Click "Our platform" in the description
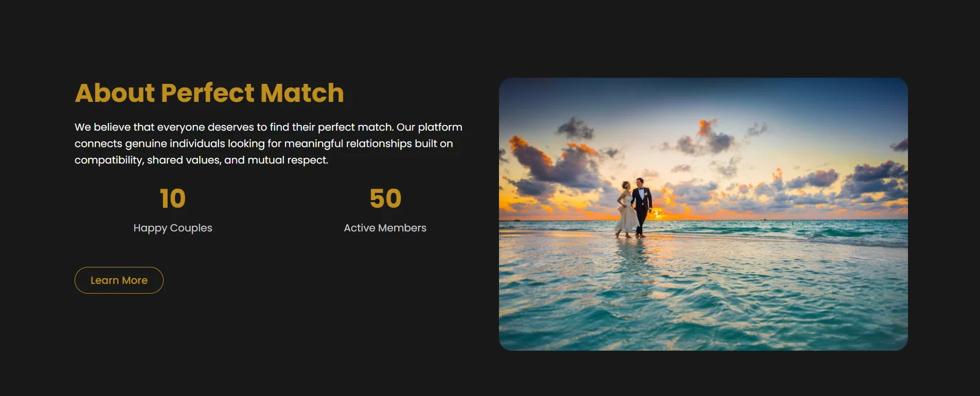 (x=429, y=127)
